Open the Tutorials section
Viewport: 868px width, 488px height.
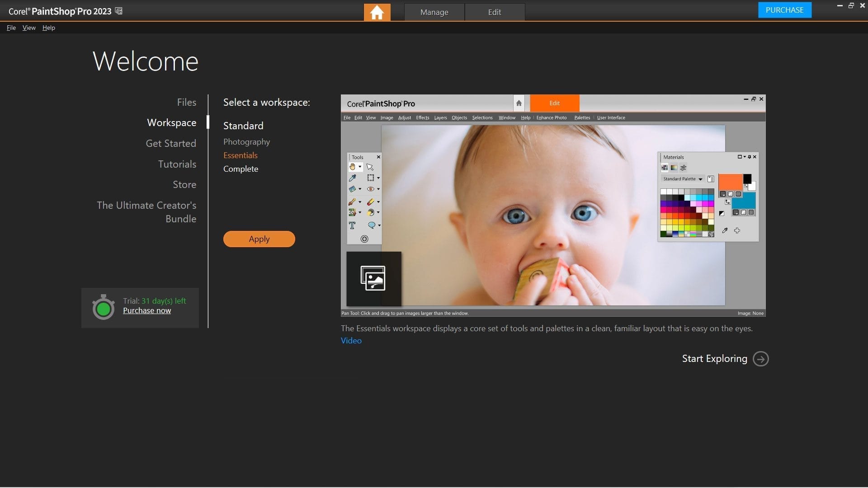click(177, 164)
